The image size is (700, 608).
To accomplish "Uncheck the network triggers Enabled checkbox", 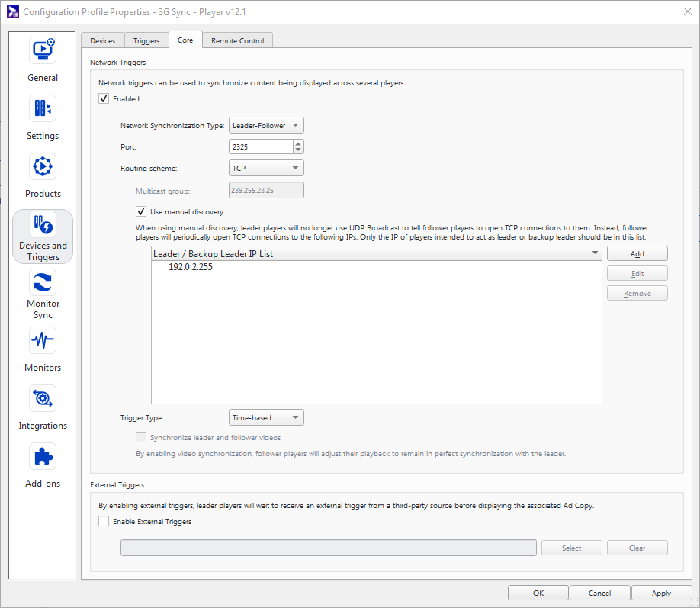I will point(104,98).
